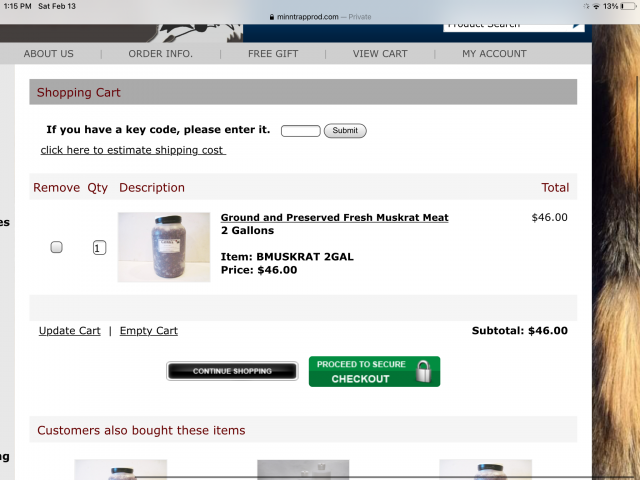
Task: Click the padlock icon on the checkout button
Action: point(424,371)
